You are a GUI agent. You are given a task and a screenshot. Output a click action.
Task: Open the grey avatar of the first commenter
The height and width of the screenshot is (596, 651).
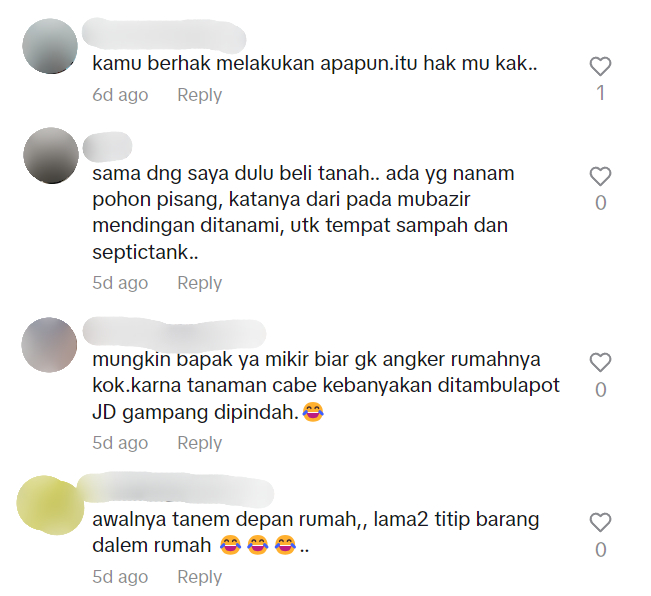(50, 46)
